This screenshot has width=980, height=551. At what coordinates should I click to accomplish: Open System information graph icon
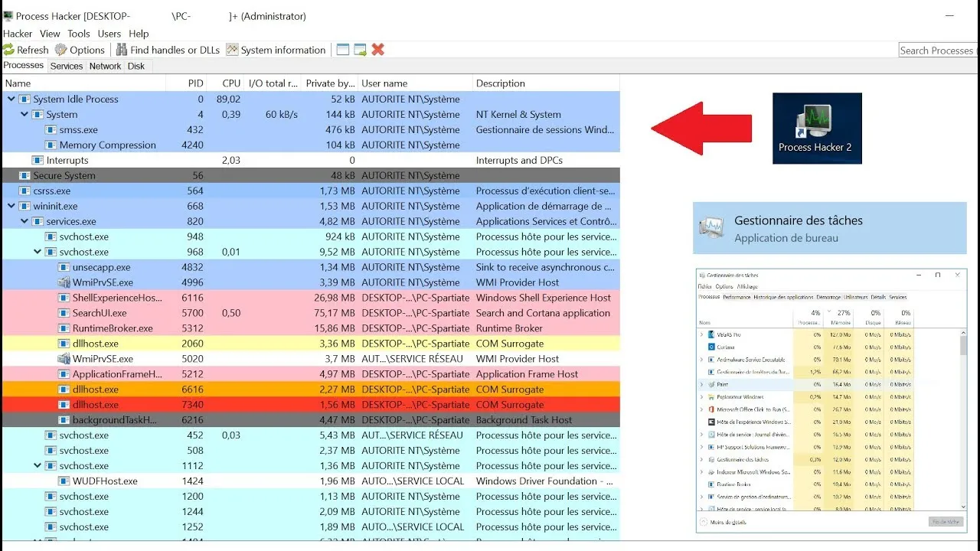[x=232, y=50]
